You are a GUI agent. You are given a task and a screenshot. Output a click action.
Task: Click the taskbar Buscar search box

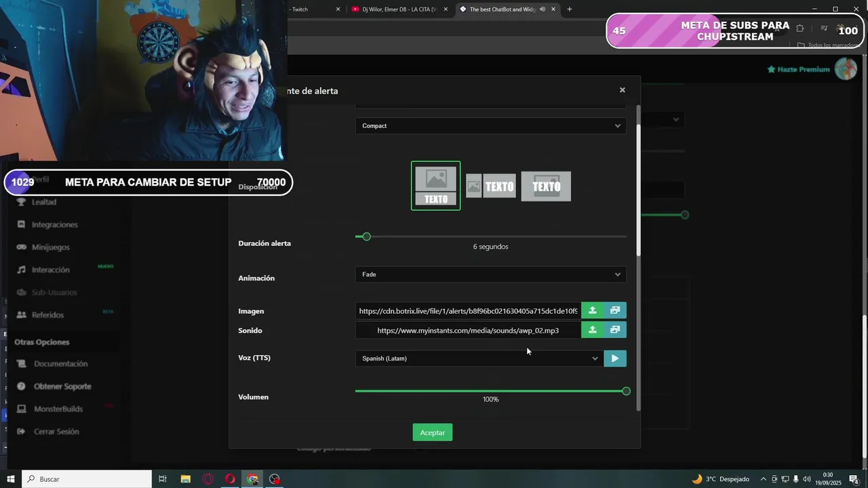pyautogui.click(x=87, y=479)
